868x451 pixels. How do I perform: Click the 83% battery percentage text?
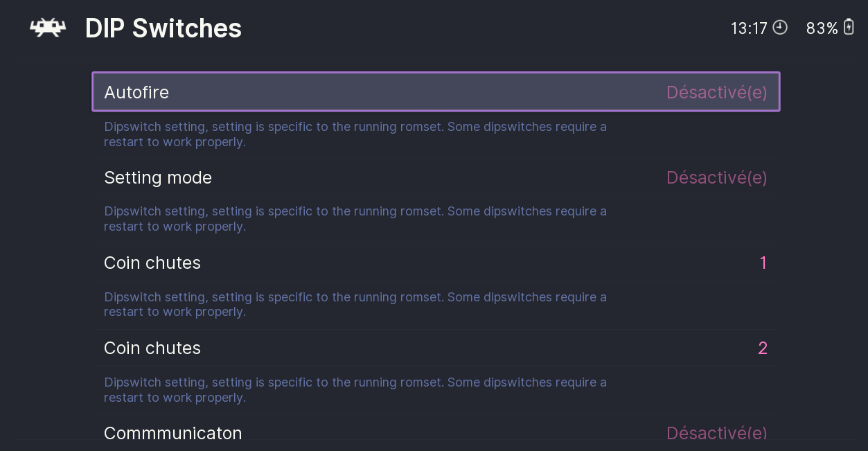click(x=822, y=28)
